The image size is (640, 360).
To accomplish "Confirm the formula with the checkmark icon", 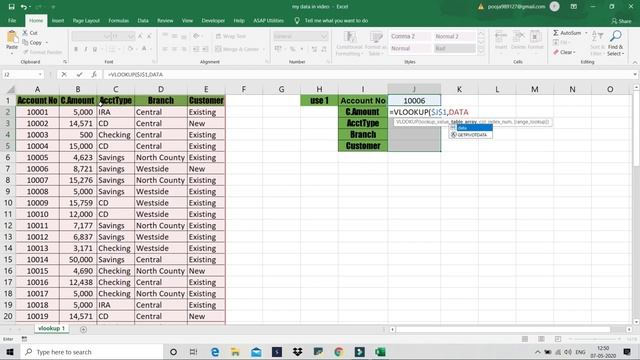I will click(x=79, y=74).
